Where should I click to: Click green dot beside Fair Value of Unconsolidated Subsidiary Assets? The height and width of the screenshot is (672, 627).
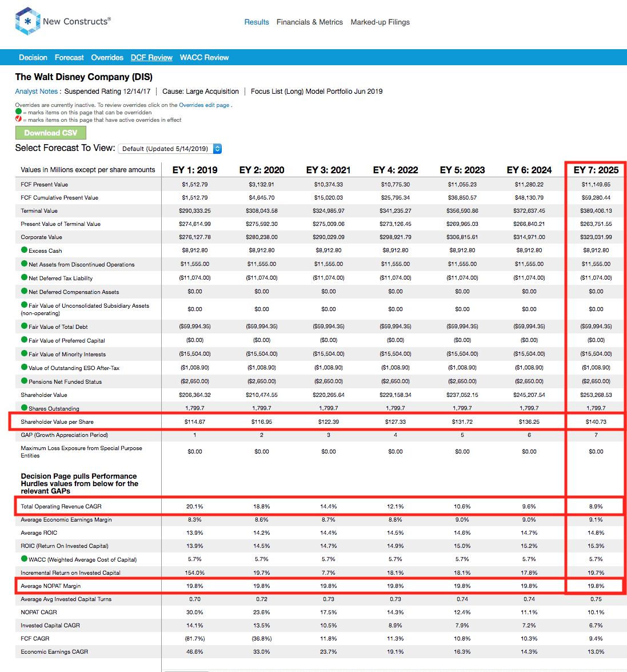(x=24, y=305)
